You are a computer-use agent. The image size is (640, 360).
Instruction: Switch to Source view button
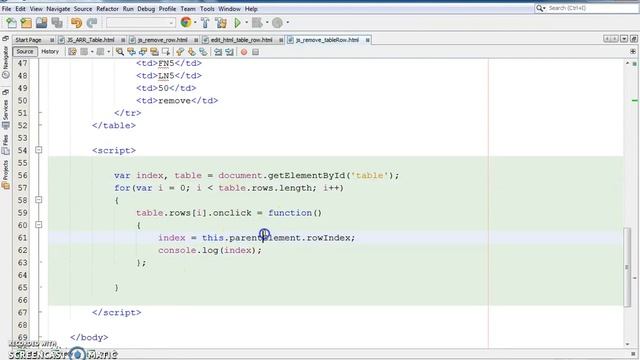tap(25, 51)
